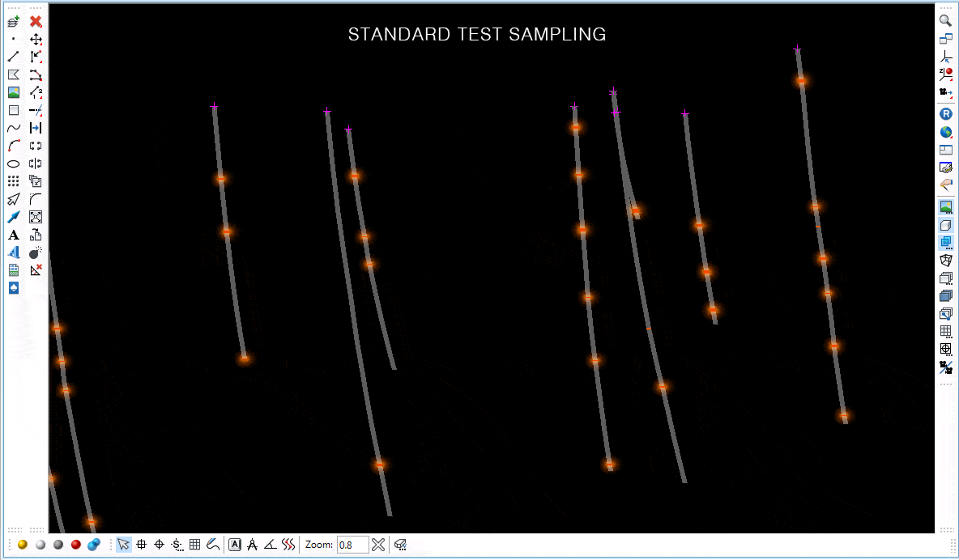Click the fillet corner tool
The image size is (959, 560).
click(36, 199)
